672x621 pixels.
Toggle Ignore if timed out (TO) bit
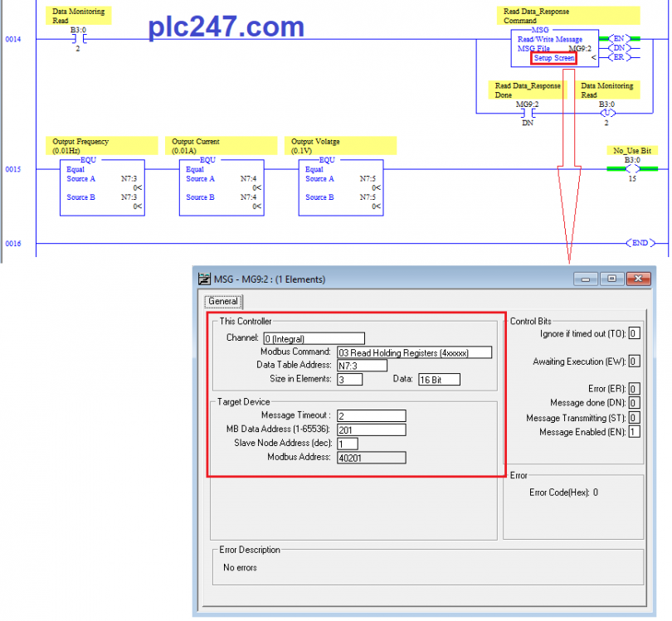click(634, 333)
